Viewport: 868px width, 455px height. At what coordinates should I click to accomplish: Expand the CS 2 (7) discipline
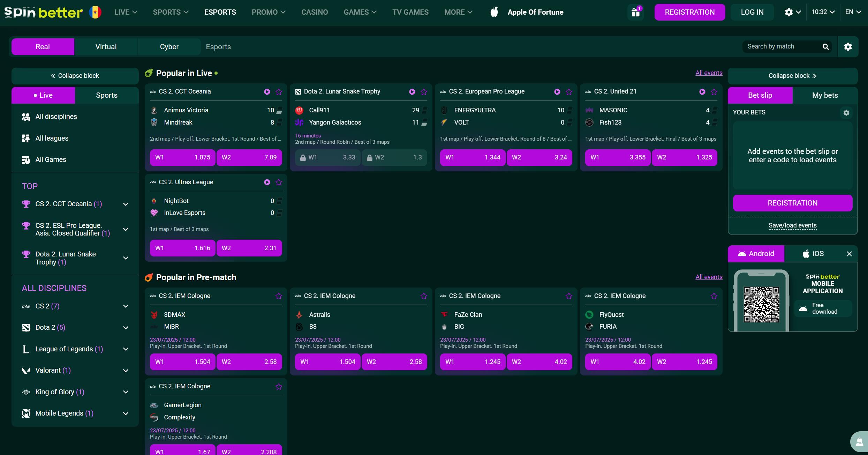tap(126, 306)
